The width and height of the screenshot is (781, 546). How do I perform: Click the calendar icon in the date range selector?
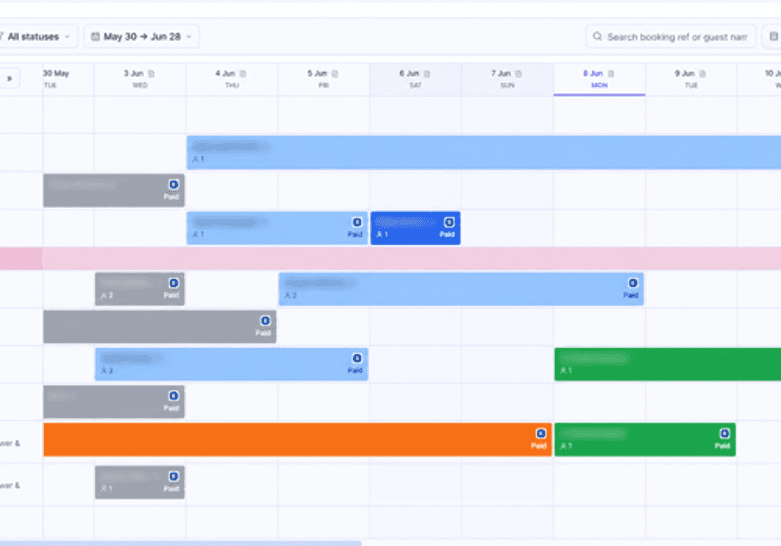[x=95, y=36]
